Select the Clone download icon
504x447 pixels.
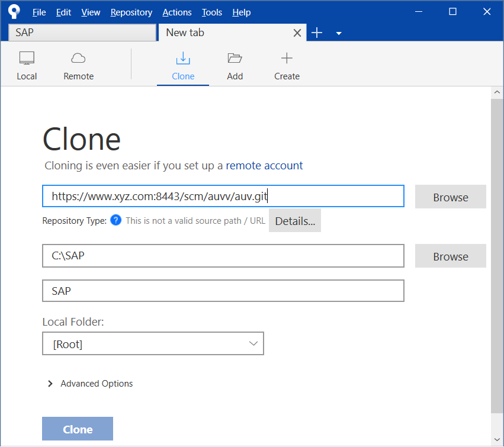183,58
